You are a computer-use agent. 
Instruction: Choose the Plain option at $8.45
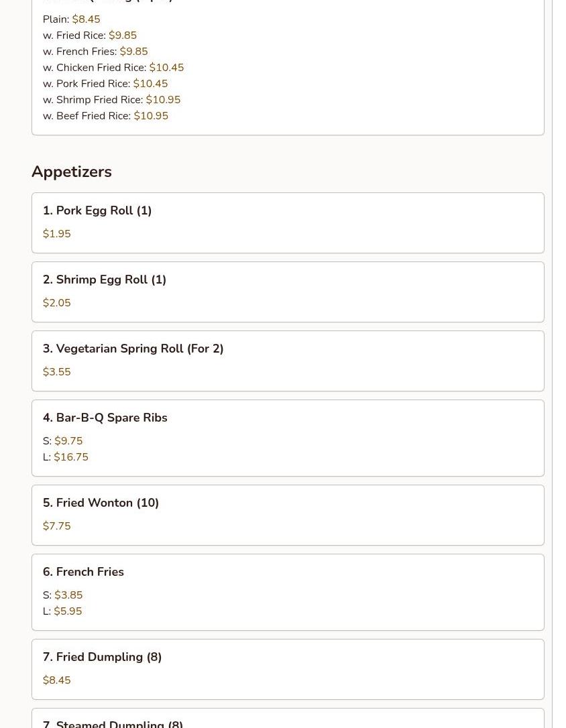coord(72,19)
